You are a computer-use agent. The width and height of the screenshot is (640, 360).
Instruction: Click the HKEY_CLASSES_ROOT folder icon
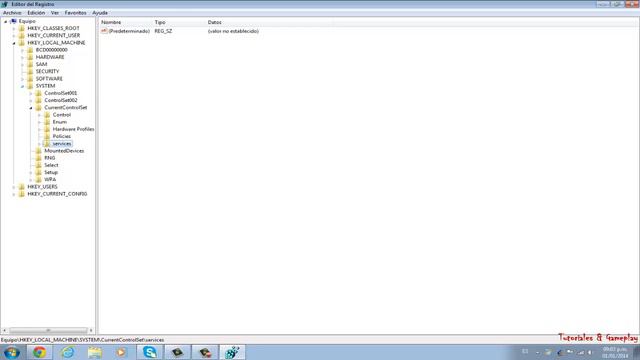[22, 29]
